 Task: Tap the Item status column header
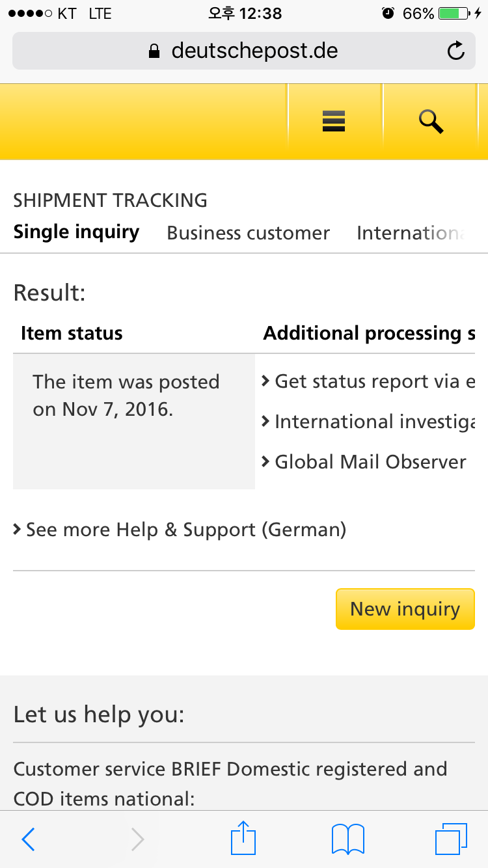[72, 333]
